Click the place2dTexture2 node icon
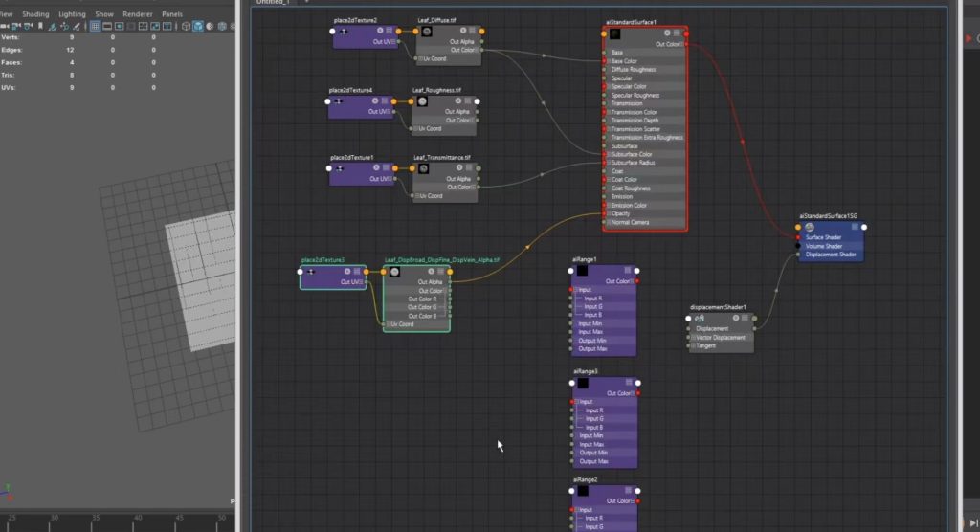The height and width of the screenshot is (532, 980). pyautogui.click(x=344, y=32)
